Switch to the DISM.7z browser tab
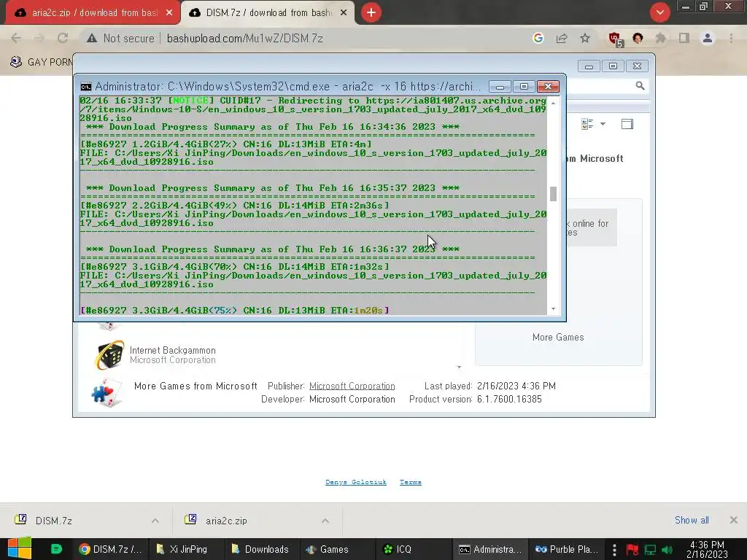 pos(268,13)
